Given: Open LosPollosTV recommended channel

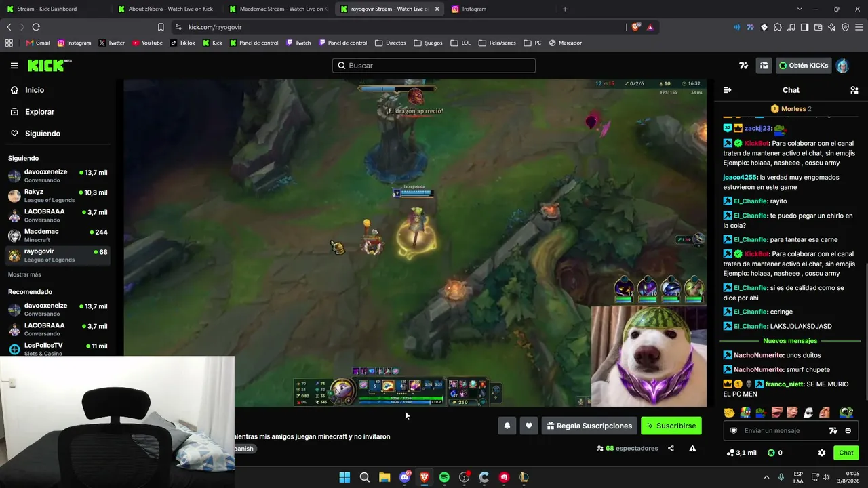Looking at the screenshot, I should pos(58,349).
